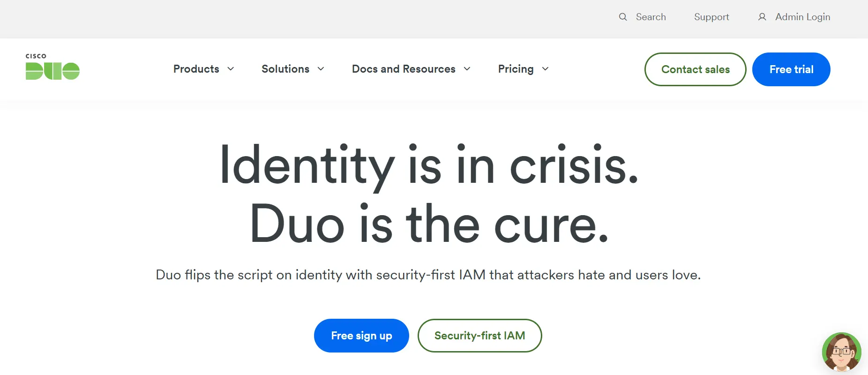Screen dimensions: 868x375
Task: Start a Free trial
Action: [x=791, y=69]
